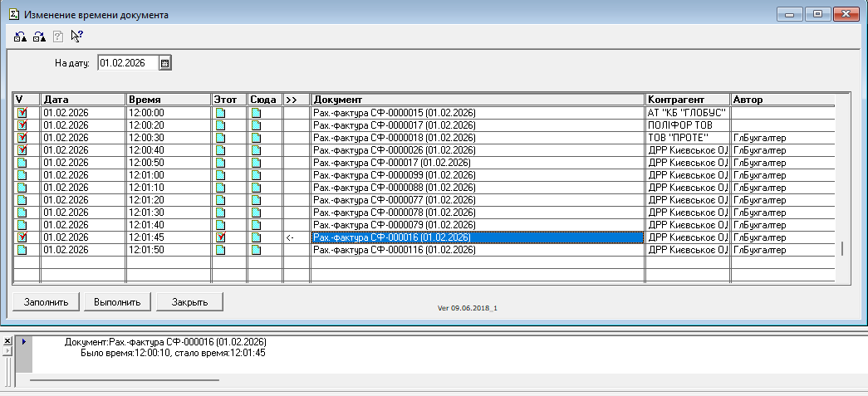Screen dimensions: 868x396
Task: Click into the 'На дату' date input field
Action: pos(126,62)
